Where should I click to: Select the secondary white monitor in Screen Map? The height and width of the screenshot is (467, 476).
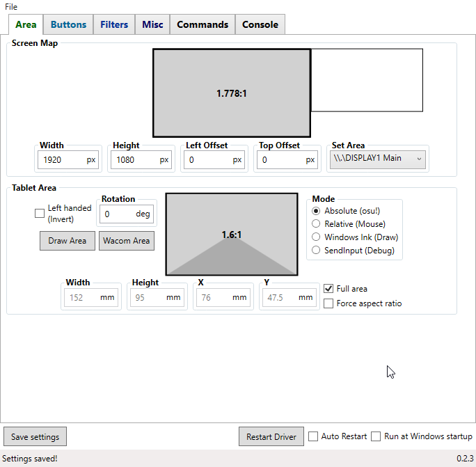click(x=367, y=80)
